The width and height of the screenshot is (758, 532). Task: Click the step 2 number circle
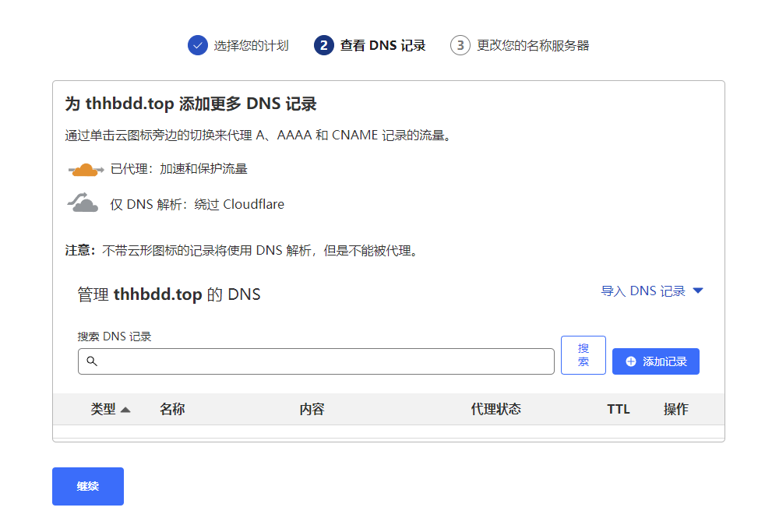tap(324, 45)
